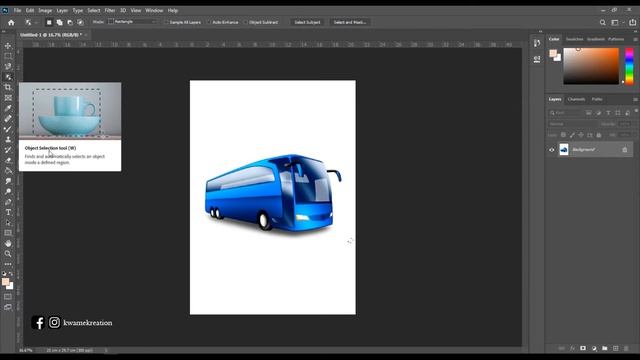The height and width of the screenshot is (360, 640).
Task: Open the File menu
Action: coord(18,10)
